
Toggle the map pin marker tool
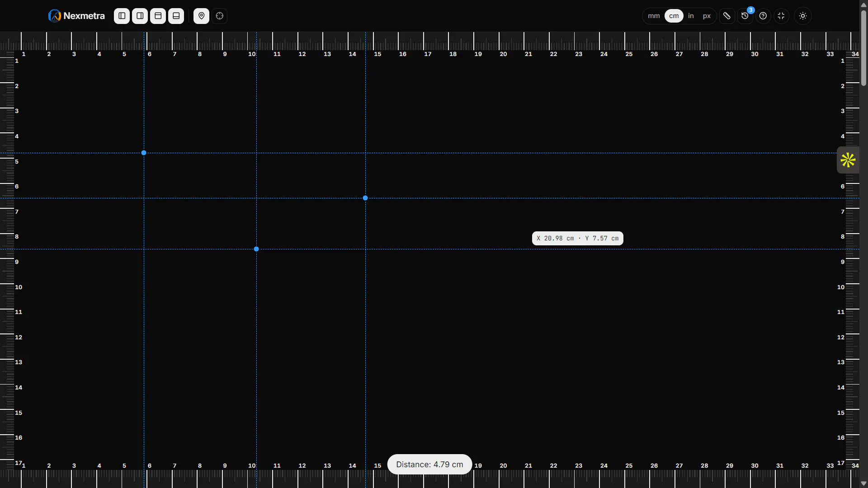tap(201, 16)
